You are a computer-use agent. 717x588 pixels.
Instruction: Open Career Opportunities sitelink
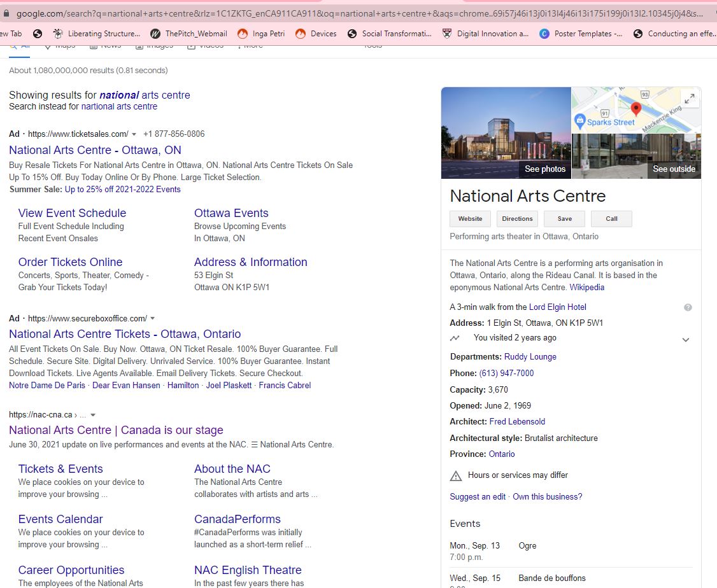click(x=71, y=570)
